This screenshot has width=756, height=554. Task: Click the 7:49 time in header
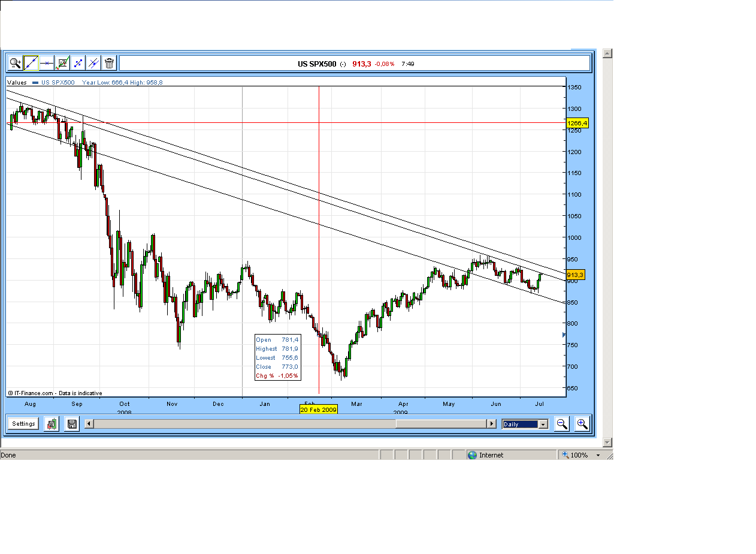point(408,64)
